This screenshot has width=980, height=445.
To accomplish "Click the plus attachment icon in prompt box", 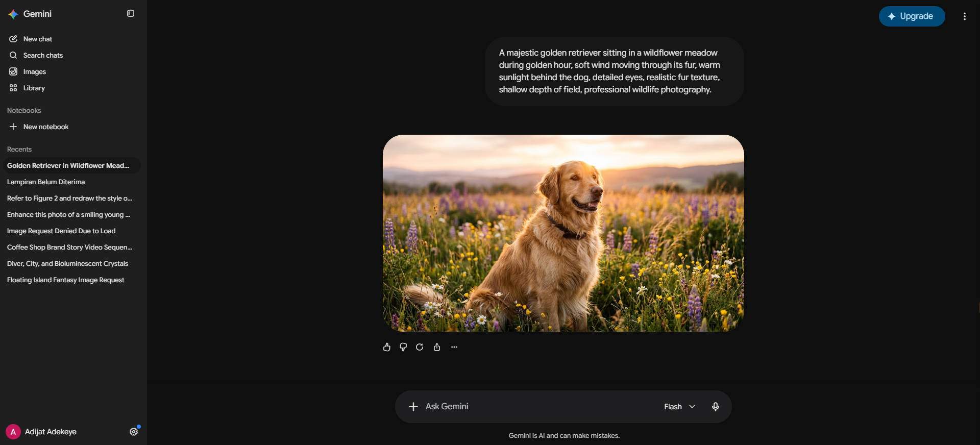I will click(x=413, y=407).
